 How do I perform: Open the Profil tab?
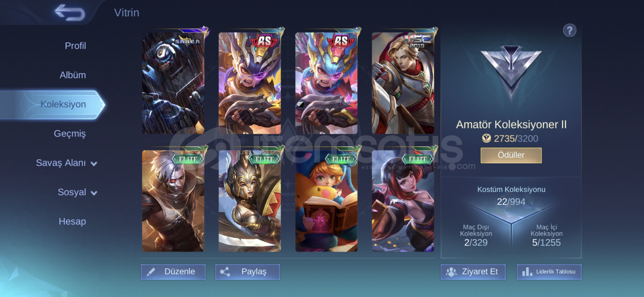[75, 46]
